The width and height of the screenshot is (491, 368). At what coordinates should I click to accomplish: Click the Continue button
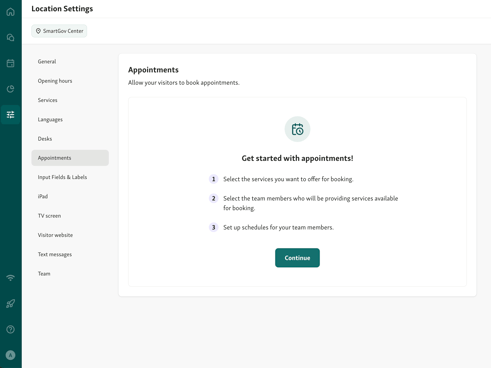(297, 258)
